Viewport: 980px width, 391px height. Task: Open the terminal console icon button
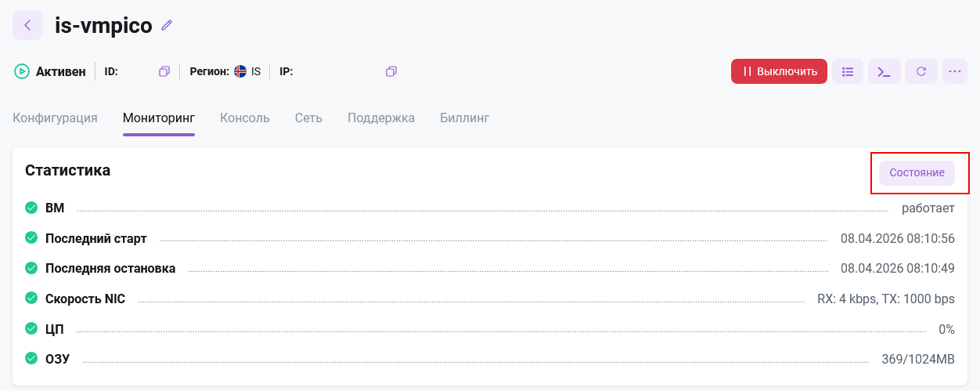884,71
